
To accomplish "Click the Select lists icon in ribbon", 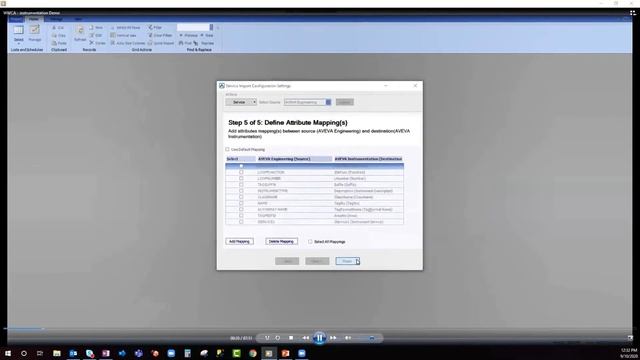I will (18, 30).
